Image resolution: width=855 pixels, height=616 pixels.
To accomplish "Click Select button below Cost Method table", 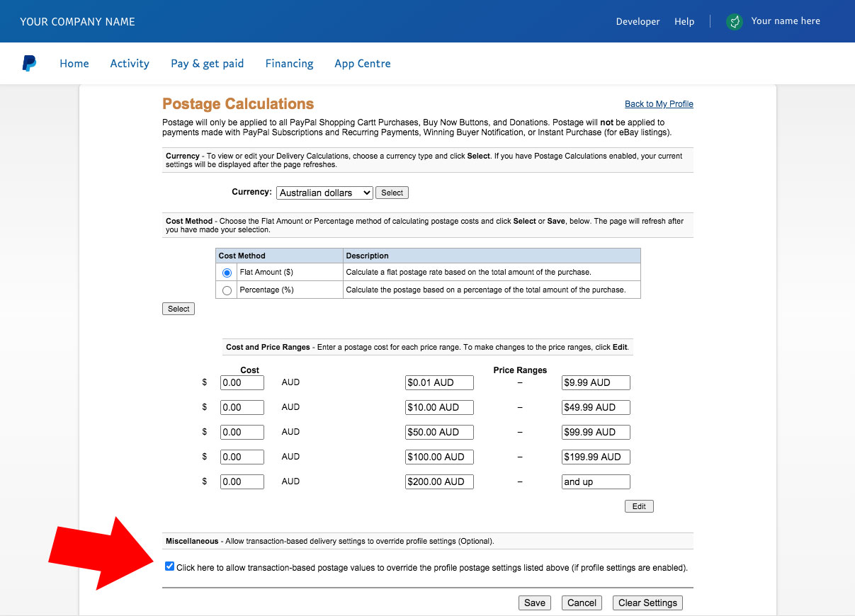I will (x=179, y=309).
